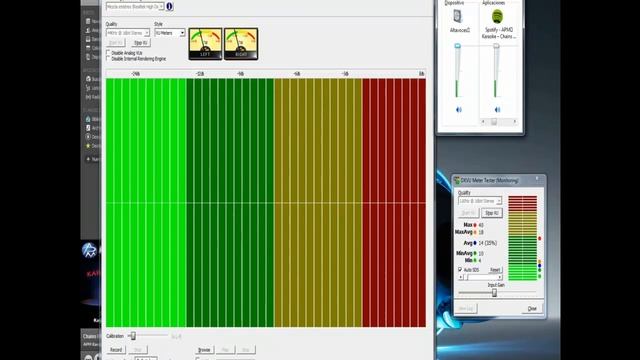
Task: Toggle Disable Internal Rendering Engine checkbox
Action: 108,59
